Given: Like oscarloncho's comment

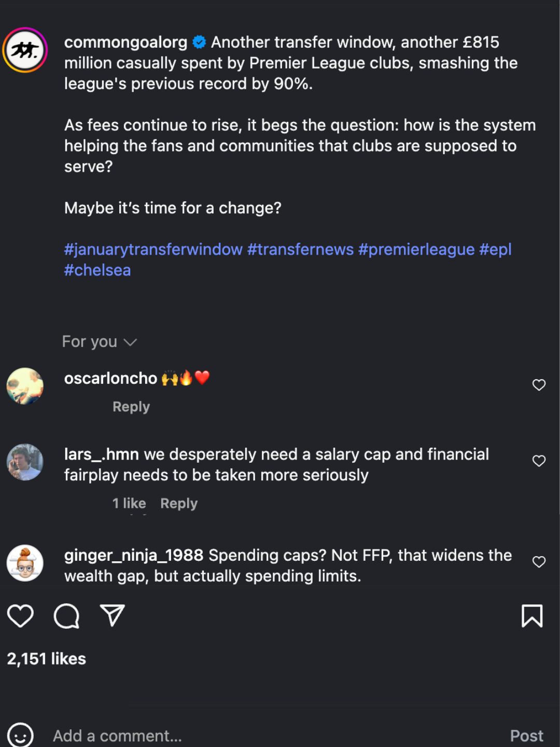Looking at the screenshot, I should (x=539, y=385).
